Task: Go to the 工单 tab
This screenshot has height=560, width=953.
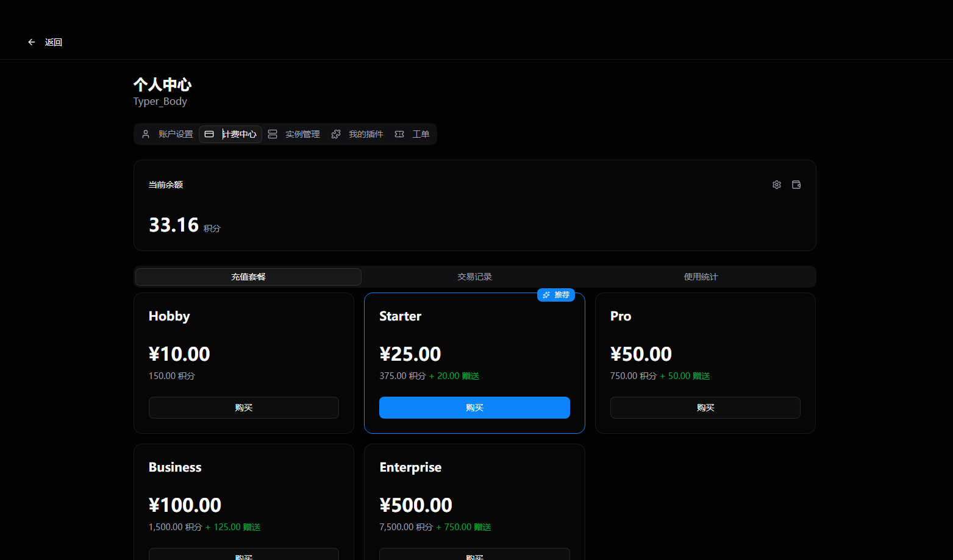Action: (412, 134)
